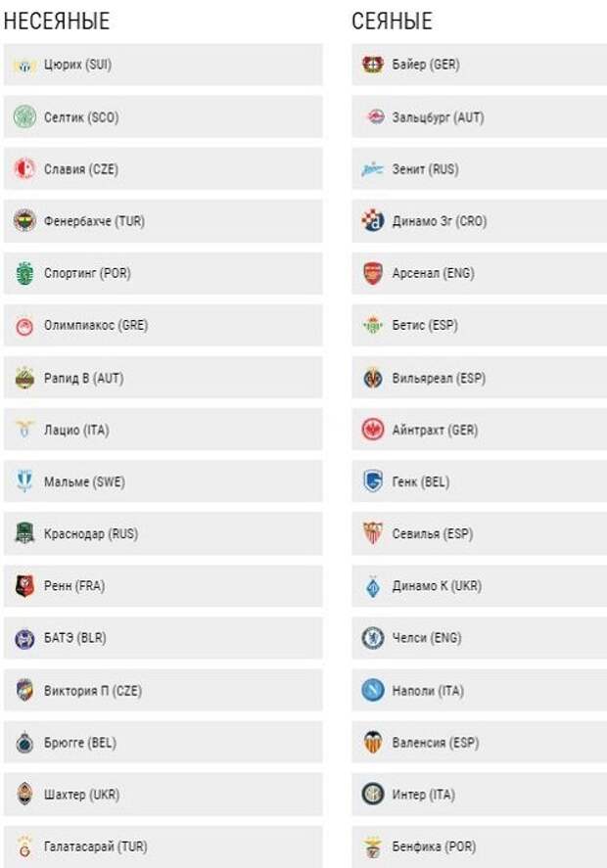Click the Inter club crest icon
The width and height of the screenshot is (607, 868).
pyautogui.click(x=373, y=795)
